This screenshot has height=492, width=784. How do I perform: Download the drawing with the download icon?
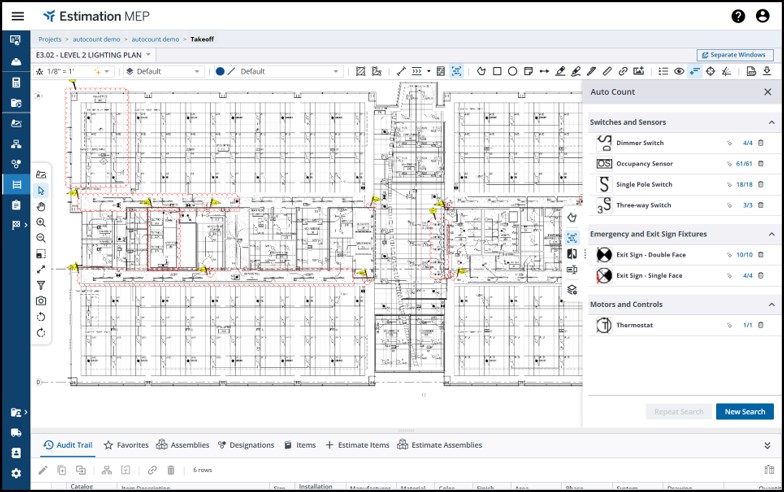coord(767,72)
